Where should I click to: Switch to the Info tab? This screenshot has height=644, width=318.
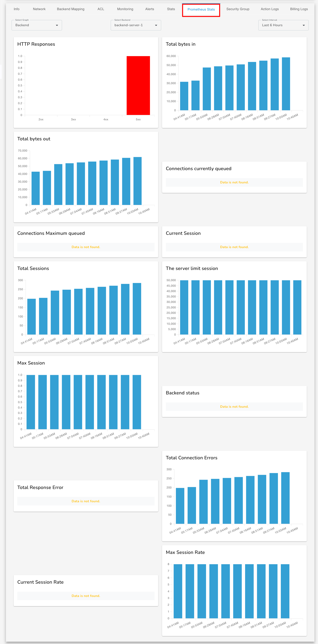coord(16,9)
